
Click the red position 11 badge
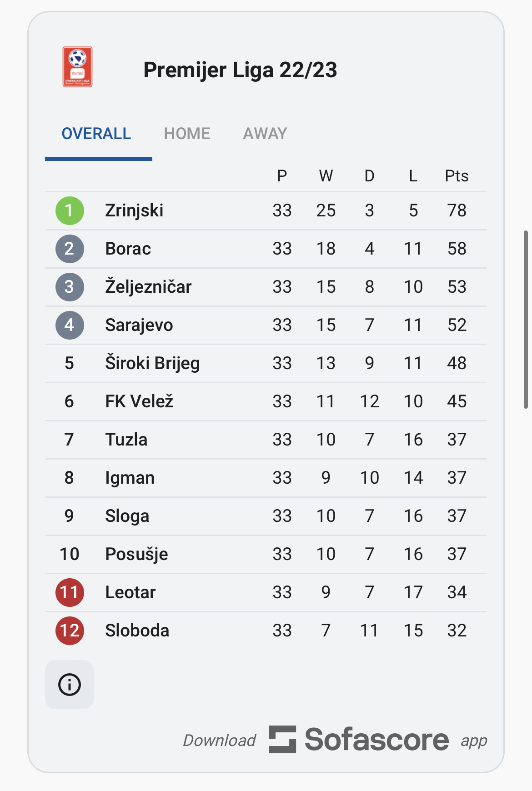click(x=70, y=593)
